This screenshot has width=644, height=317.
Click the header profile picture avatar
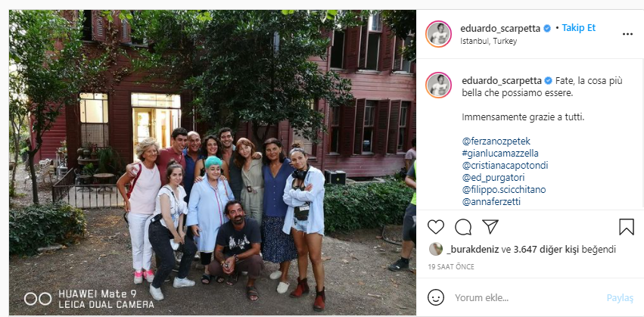click(438, 34)
